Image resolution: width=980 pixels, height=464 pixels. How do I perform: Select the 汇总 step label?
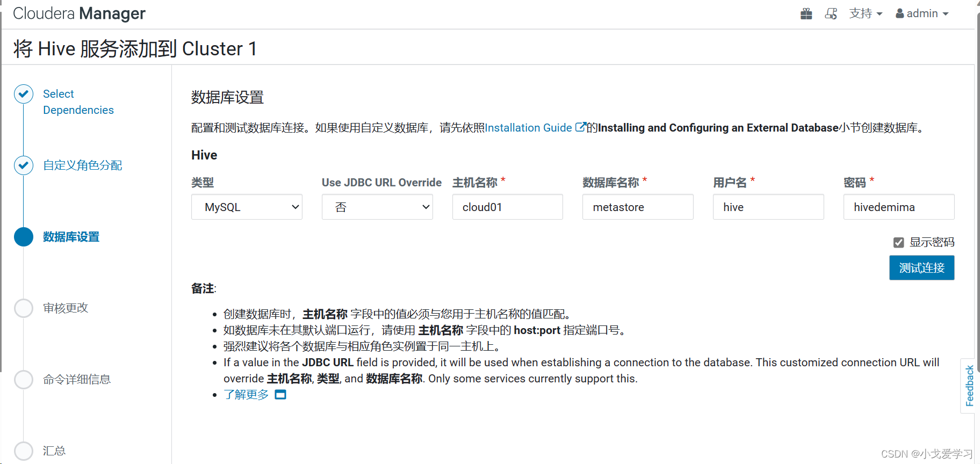pyautogui.click(x=54, y=451)
